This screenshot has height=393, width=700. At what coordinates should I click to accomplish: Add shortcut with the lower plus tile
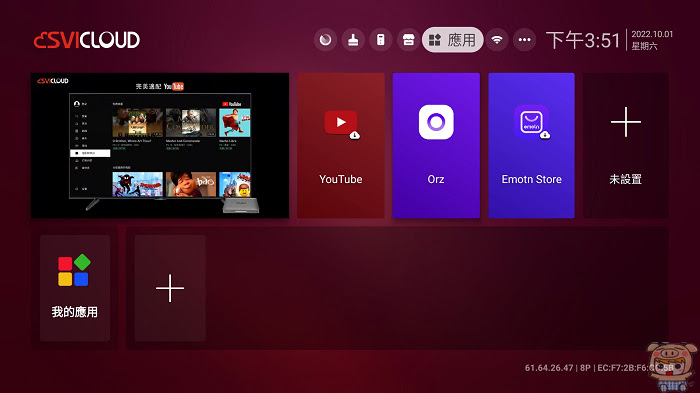pos(170,288)
